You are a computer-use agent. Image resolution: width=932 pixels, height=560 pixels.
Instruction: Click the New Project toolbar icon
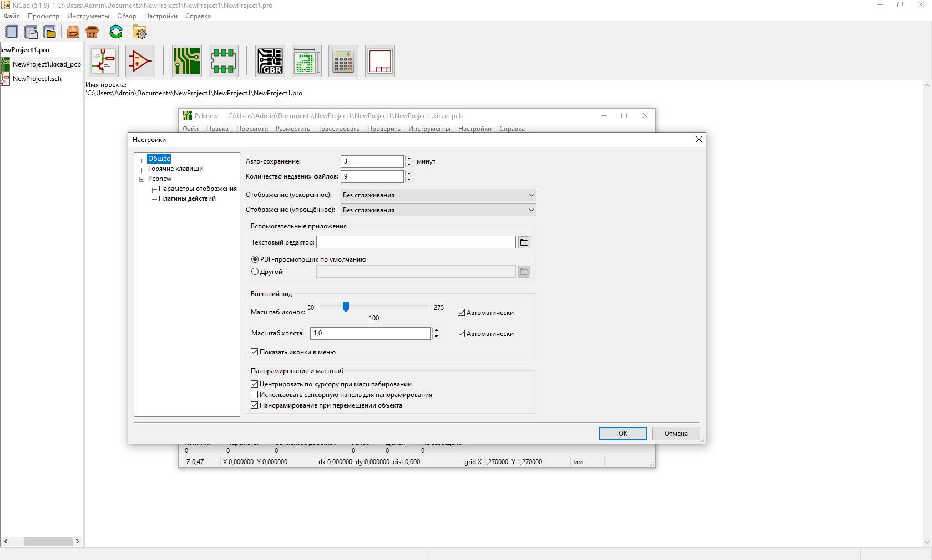tap(11, 32)
